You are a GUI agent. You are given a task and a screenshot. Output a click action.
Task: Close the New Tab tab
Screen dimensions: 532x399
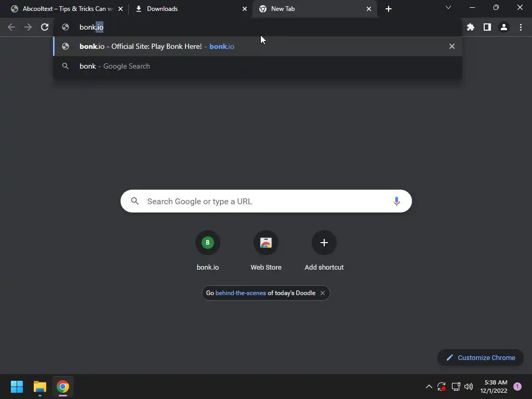369,9
